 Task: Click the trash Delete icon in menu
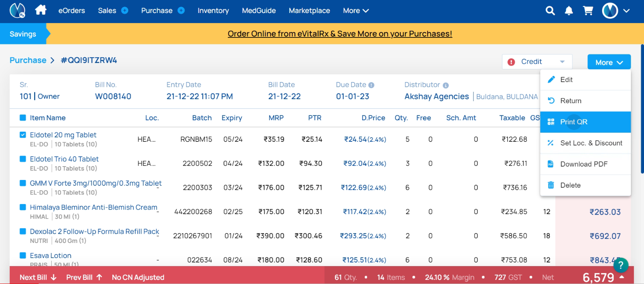tap(551, 185)
